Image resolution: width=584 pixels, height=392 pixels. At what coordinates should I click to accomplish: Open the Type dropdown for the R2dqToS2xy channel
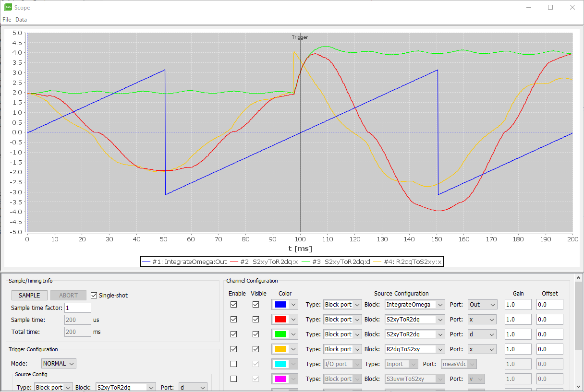click(342, 349)
